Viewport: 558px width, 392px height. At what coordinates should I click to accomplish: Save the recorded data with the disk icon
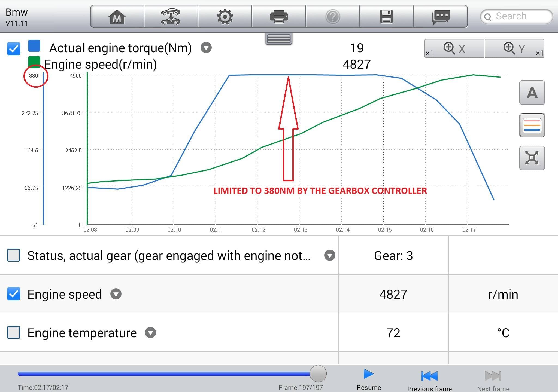pos(387,16)
